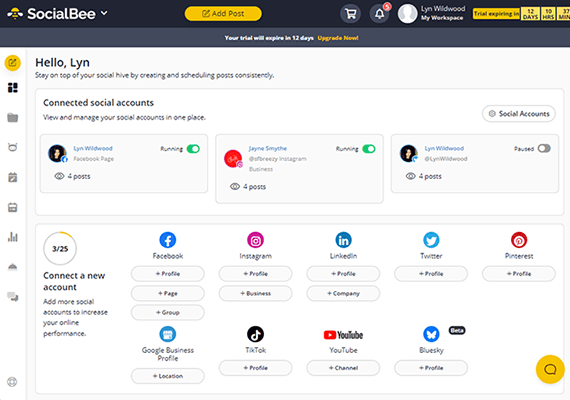The image size is (570, 400).
Task: Toggle the Jayne Smythe Instagram Running switch
Action: point(369,149)
